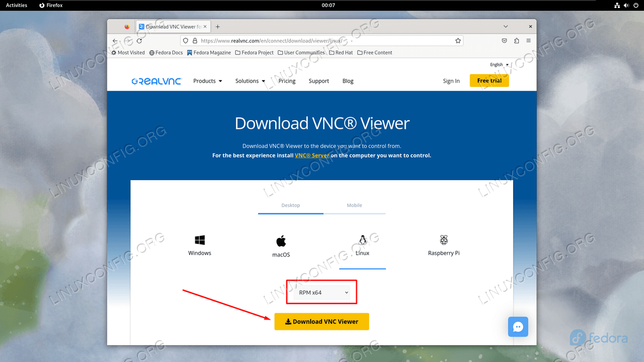Viewport: 644px width, 362px height.
Task: Open Firefox hamburger application menu
Action: click(529, 41)
